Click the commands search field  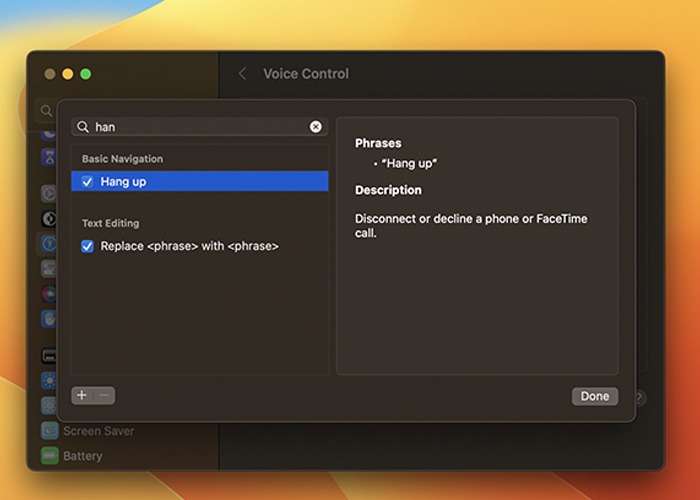tap(200, 127)
